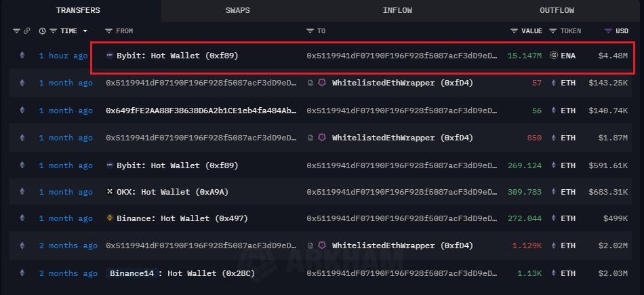
Task: Click the Ethereum chain icon in the first row
Action: [x=22, y=56]
